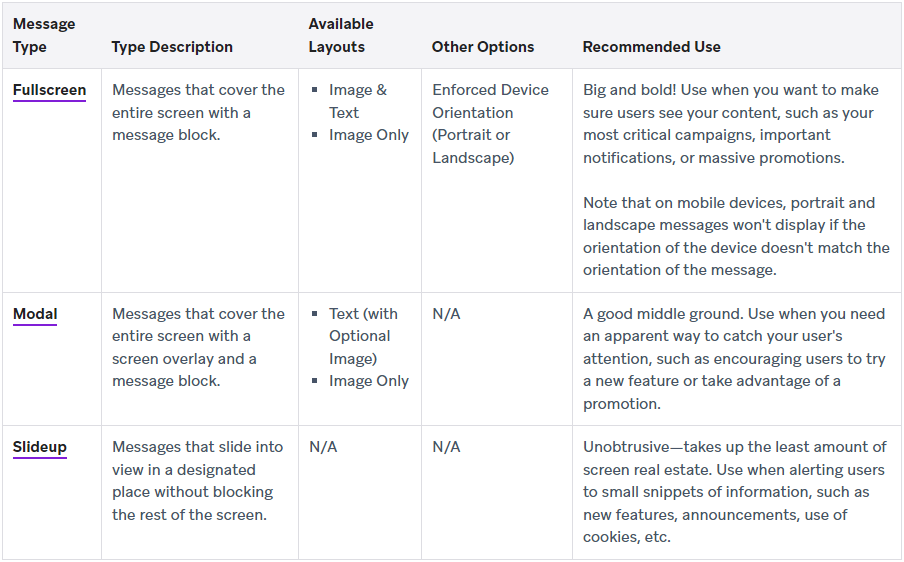Select the "Recommended Use" column header
The image size is (904, 562).
pyautogui.click(x=651, y=47)
